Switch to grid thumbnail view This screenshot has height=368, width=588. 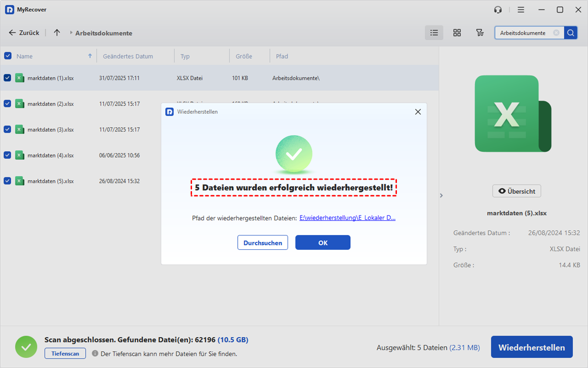tap(457, 33)
